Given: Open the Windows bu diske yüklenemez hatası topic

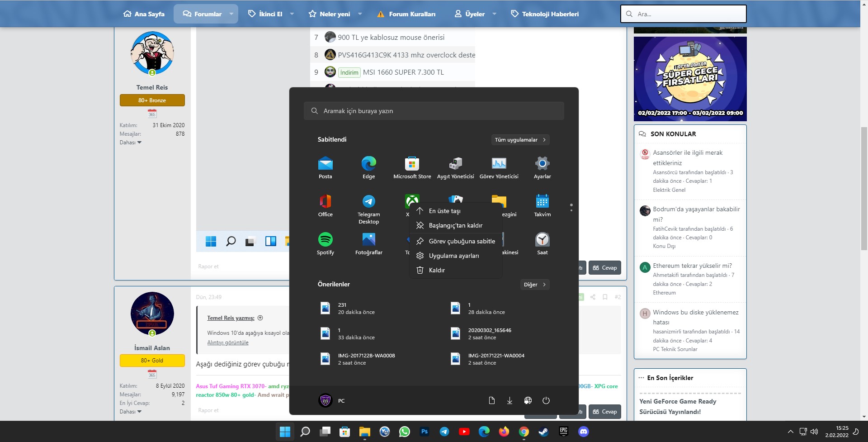Looking at the screenshot, I should coord(696,317).
